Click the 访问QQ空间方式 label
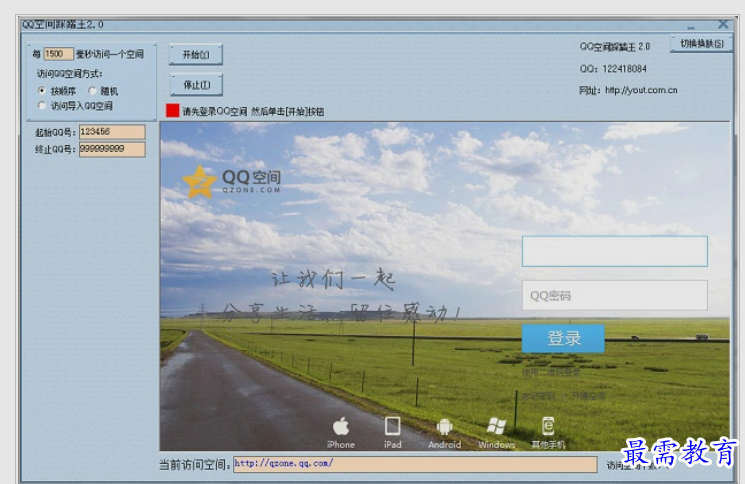Viewport: 745px width, 484px height. 69,74
